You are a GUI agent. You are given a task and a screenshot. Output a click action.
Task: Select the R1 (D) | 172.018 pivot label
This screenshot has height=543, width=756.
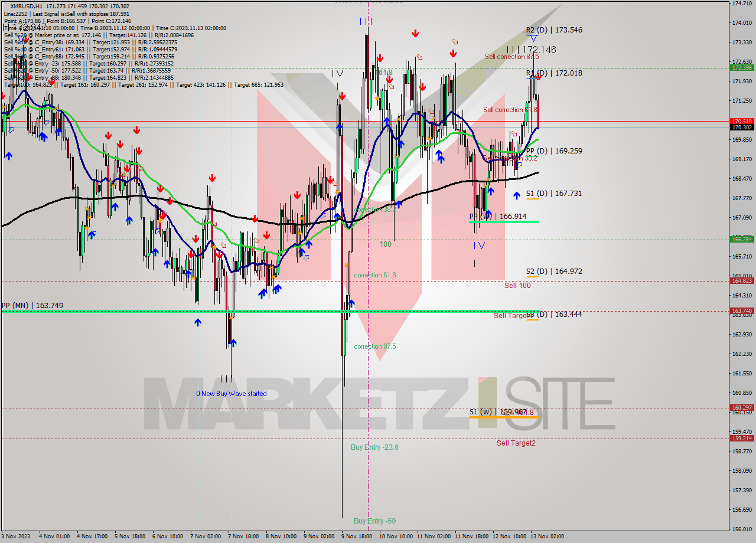554,73
